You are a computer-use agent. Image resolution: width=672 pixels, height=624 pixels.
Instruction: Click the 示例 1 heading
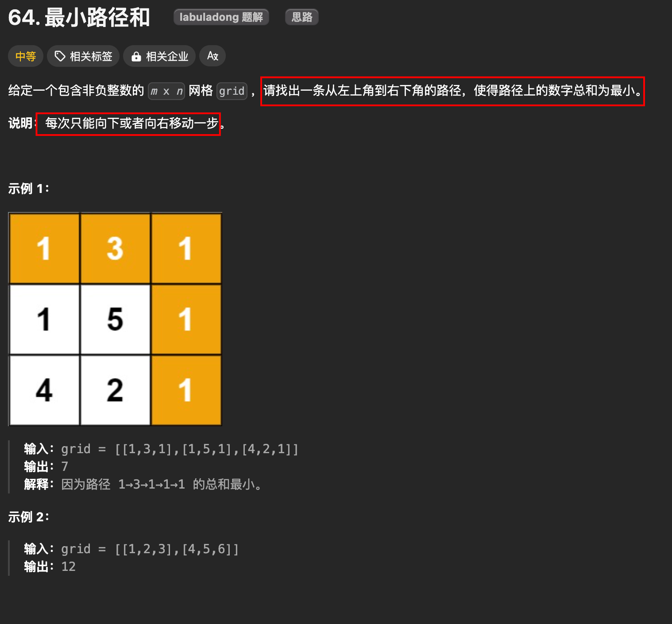pos(29,189)
